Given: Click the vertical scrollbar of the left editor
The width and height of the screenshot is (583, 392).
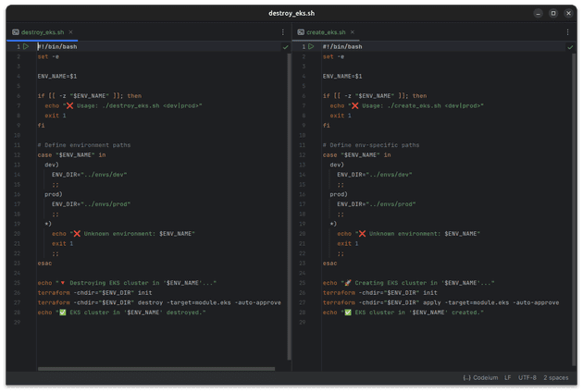Looking at the screenshot, I should [x=289, y=185].
